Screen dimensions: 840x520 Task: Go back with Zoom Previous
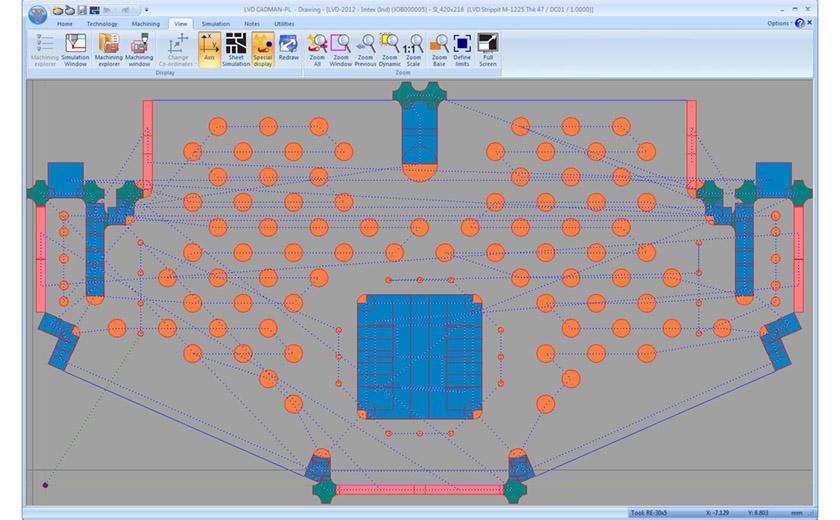(365, 49)
